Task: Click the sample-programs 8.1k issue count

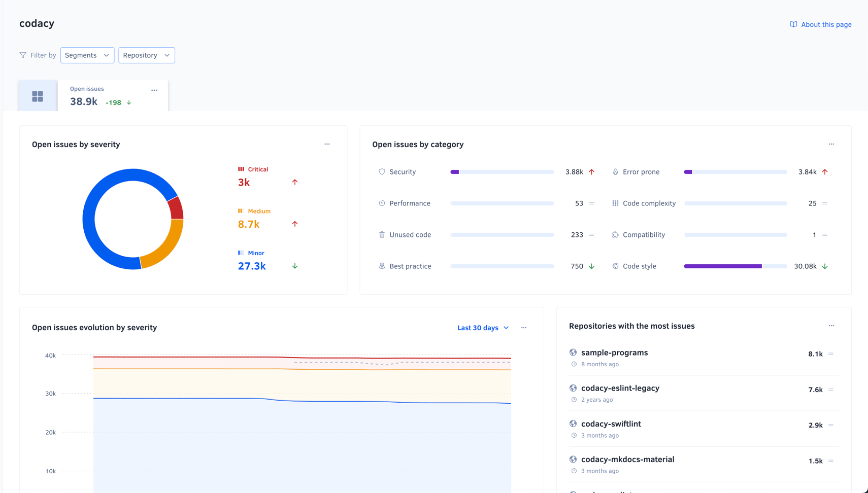Action: click(815, 354)
